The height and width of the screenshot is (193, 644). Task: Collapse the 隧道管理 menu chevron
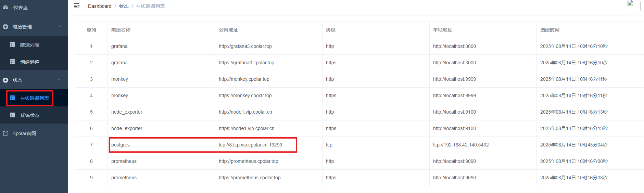59,26
